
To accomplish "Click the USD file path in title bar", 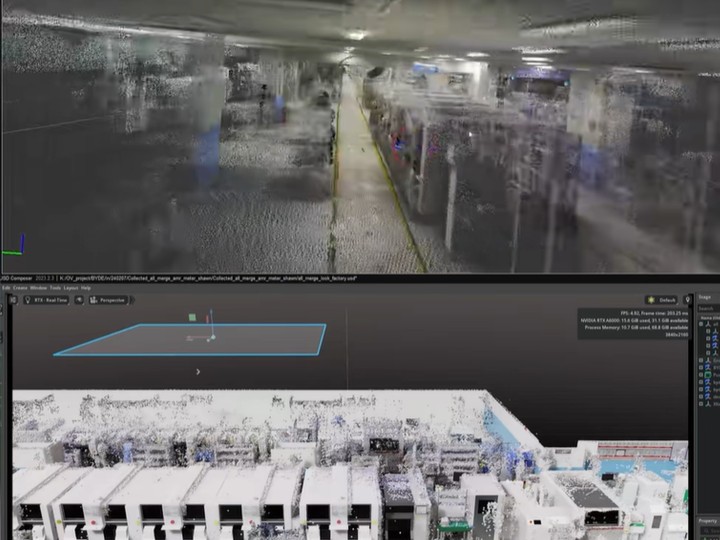I will pyautogui.click(x=208, y=278).
